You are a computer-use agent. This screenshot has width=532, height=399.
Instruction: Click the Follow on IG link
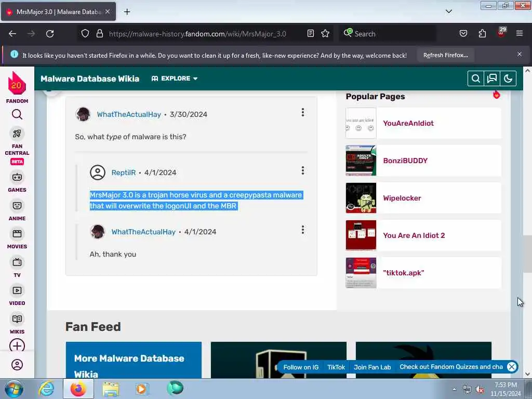301,367
